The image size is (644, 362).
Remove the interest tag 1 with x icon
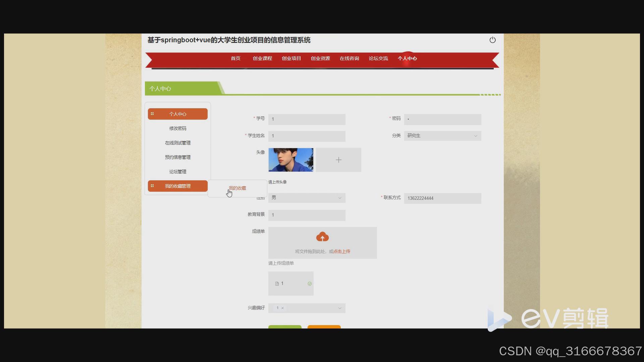[282, 308]
